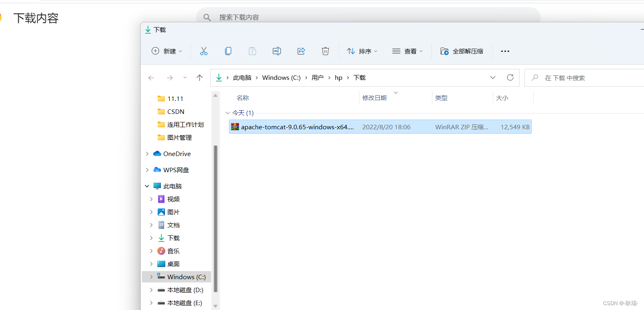Click the Copy icon in toolbar

coord(228,51)
